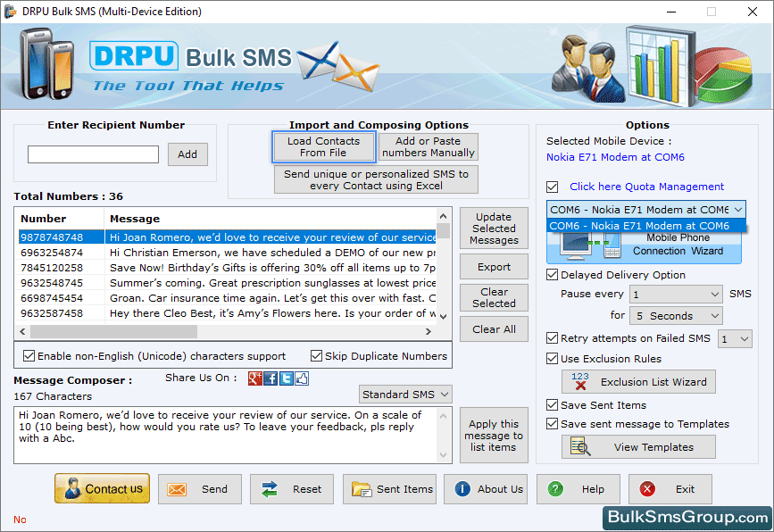Click the Send envelope icon
This screenshot has height=532, width=774.
click(177, 489)
